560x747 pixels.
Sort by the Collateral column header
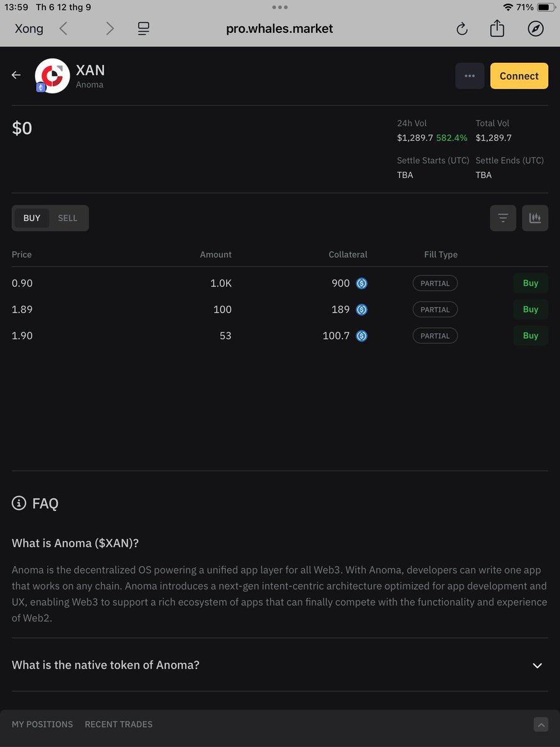pyautogui.click(x=348, y=254)
